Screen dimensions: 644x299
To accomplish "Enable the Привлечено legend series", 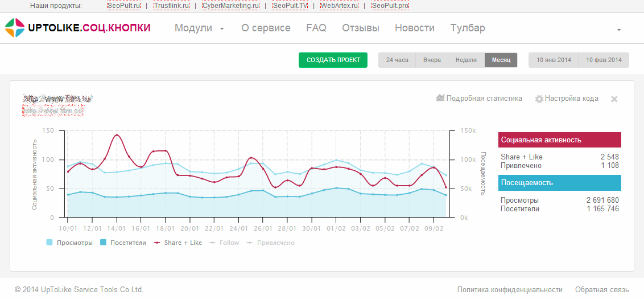I will pyautogui.click(x=271, y=243).
